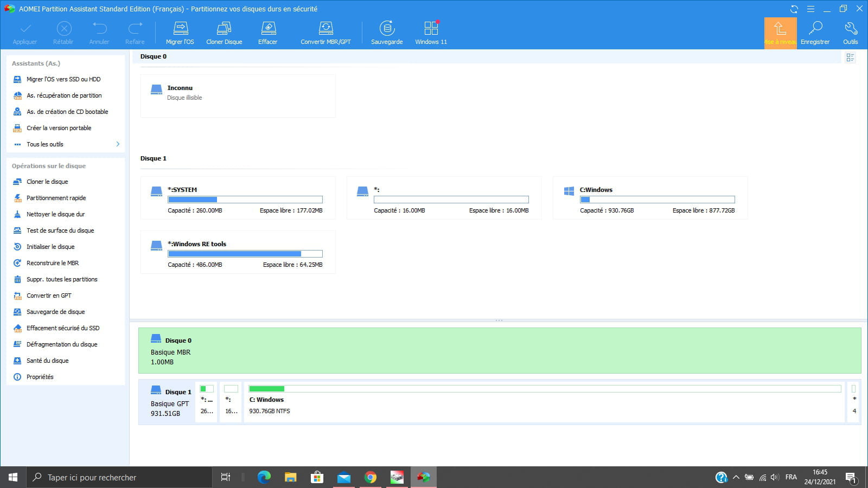Open the Windows 11 checker tool
This screenshot has height=488, width=868.
[x=431, y=33]
